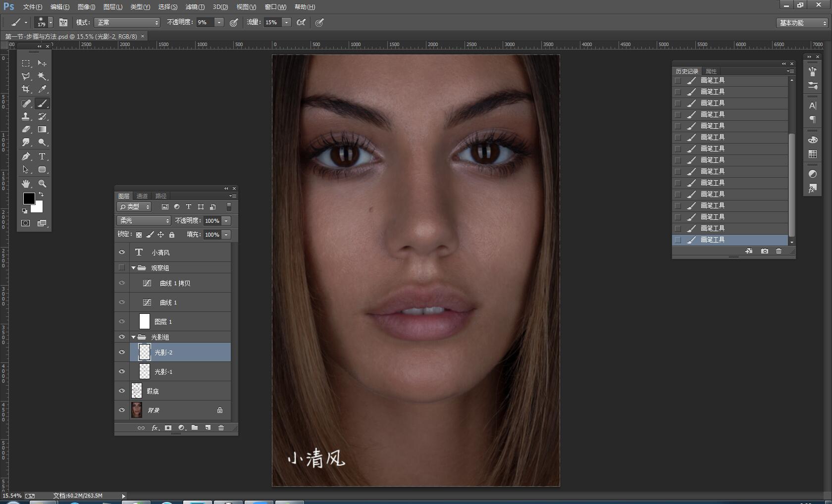Open layer fill 100% dropdown
The height and width of the screenshot is (504, 832).
[x=226, y=235]
